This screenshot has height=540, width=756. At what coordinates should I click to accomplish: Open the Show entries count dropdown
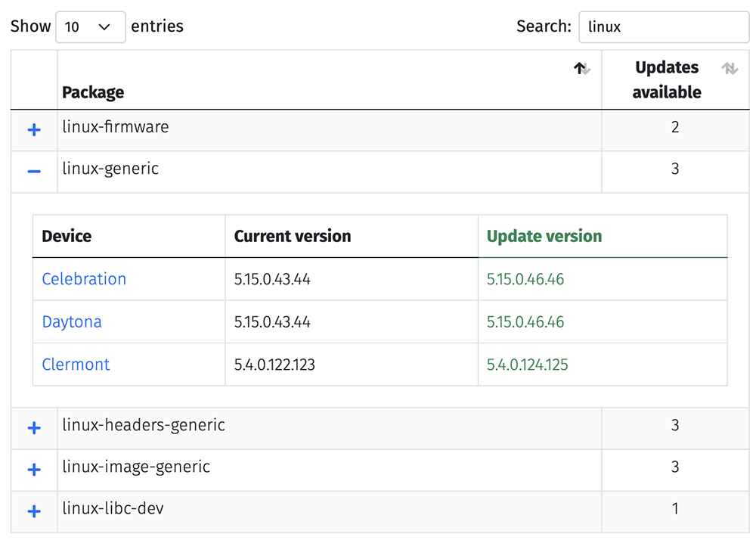tap(91, 27)
